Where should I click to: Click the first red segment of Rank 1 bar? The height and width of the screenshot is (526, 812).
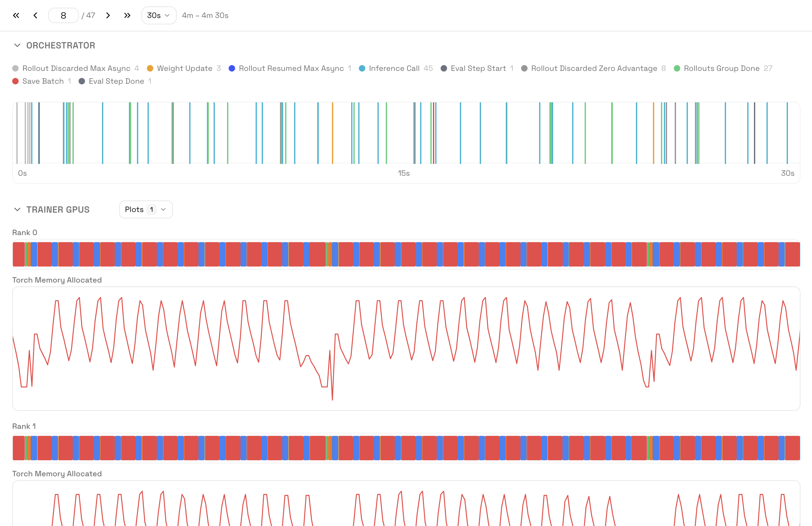point(19,448)
